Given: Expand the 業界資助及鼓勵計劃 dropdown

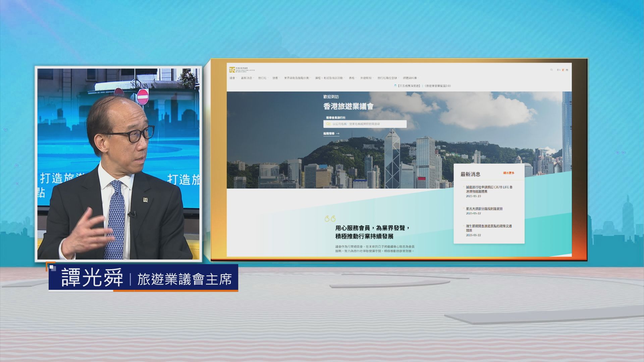Looking at the screenshot, I should (x=297, y=78).
